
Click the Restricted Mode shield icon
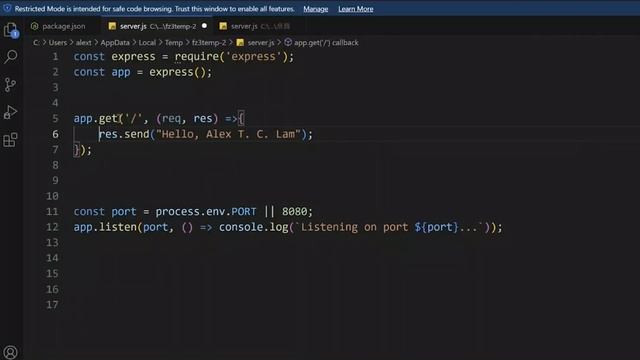[7, 8]
